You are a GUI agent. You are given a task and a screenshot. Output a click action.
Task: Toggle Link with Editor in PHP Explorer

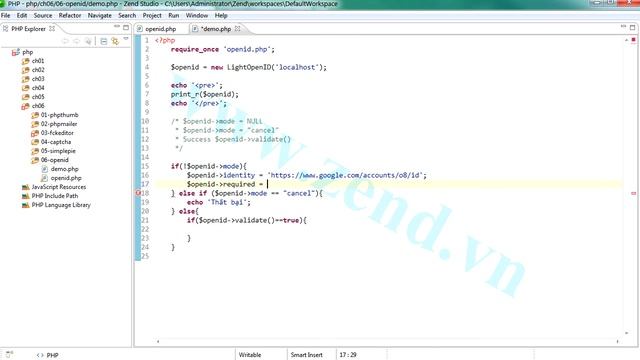(x=115, y=41)
